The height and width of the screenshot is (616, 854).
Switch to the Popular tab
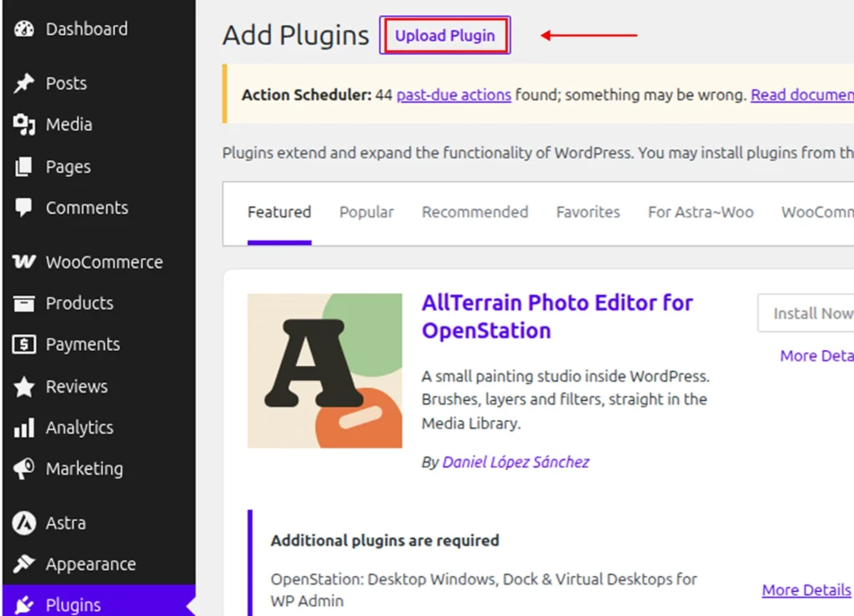367,212
